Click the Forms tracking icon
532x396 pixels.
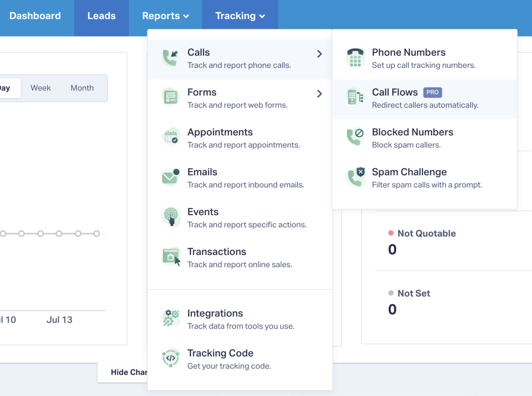[170, 97]
